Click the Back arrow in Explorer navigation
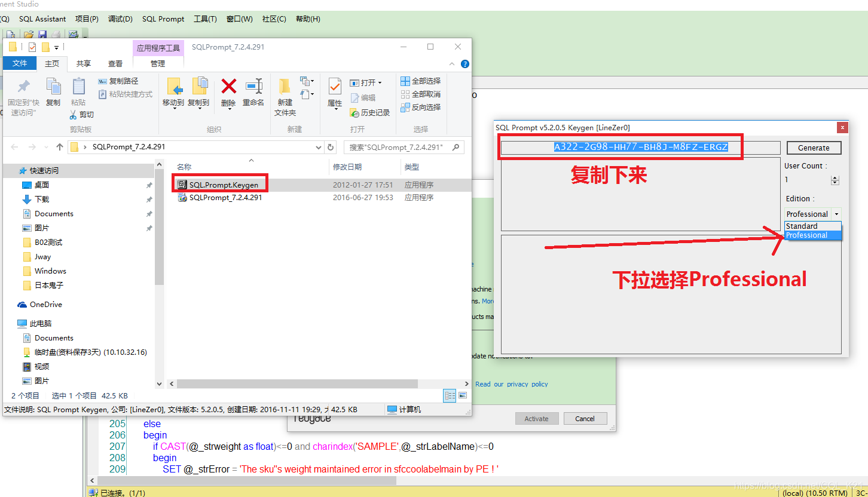 (x=15, y=147)
